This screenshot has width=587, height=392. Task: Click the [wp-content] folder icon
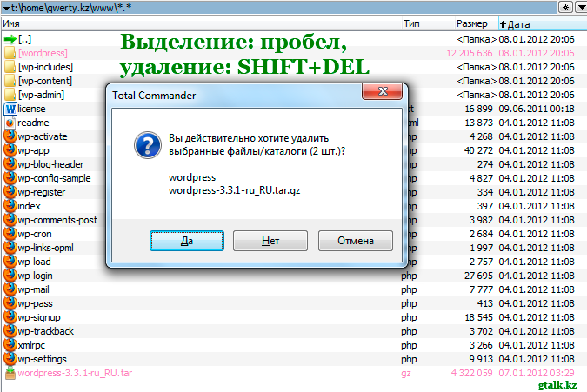(10, 81)
